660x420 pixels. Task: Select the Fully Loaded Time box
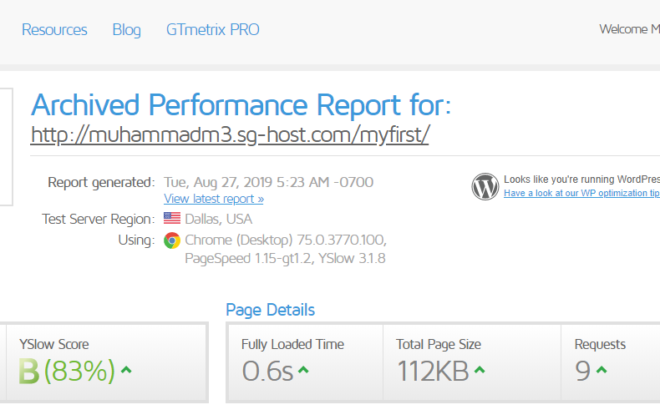click(x=305, y=362)
